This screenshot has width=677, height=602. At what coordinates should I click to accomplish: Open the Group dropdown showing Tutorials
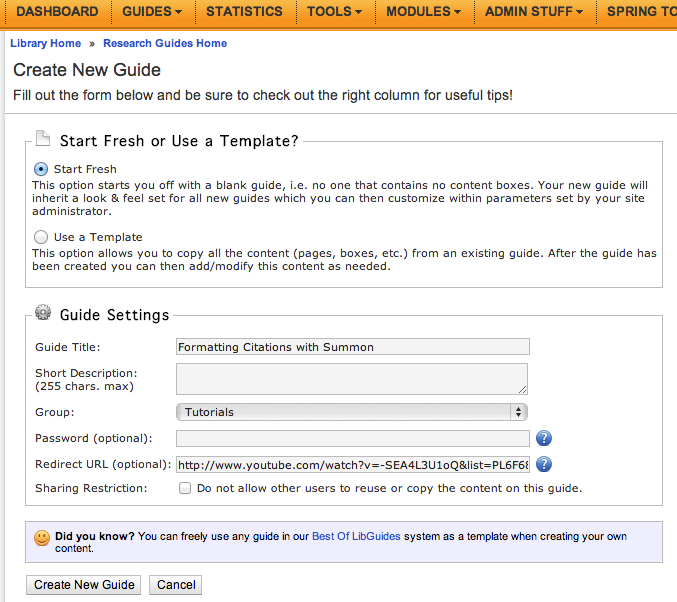click(351, 411)
